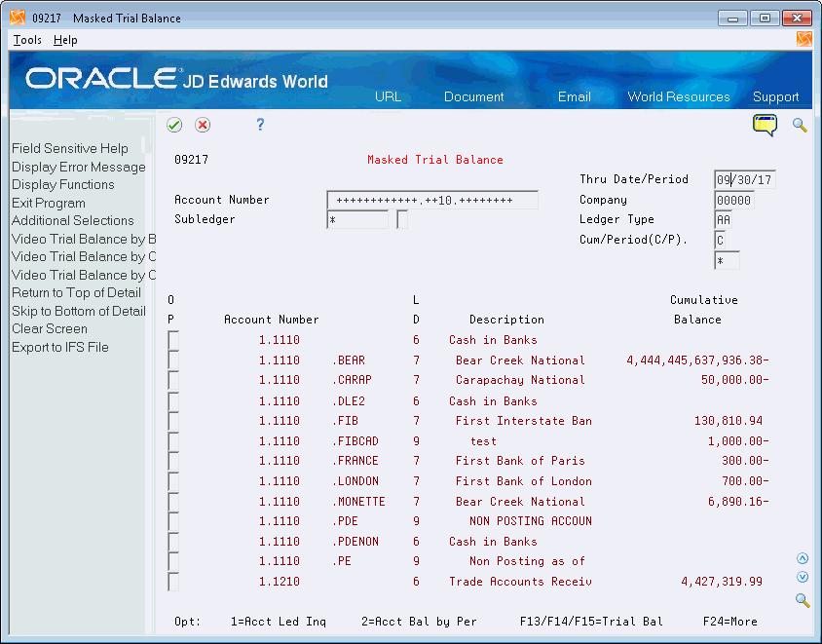Click the description 'First Bank of London'
This screenshot has width=822, height=644.
524,481
